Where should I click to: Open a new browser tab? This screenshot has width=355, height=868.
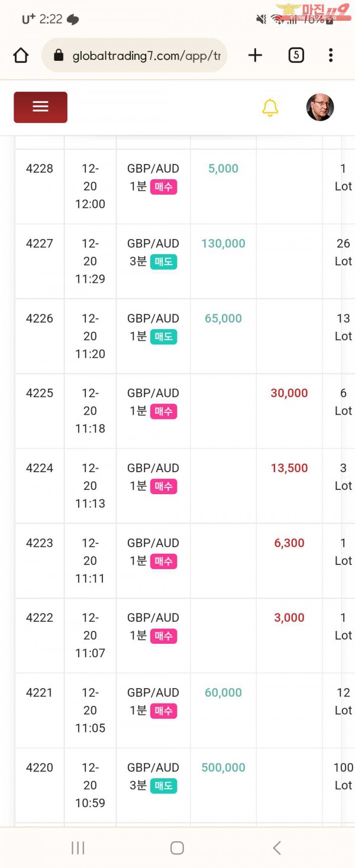pos(255,56)
